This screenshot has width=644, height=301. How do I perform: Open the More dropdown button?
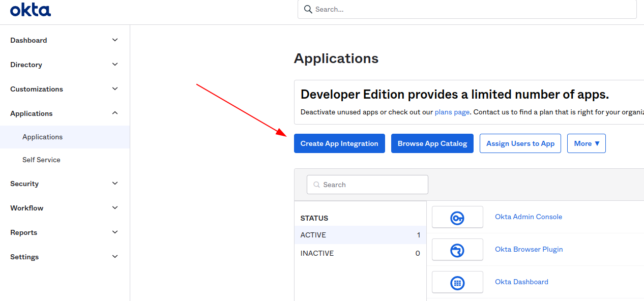tap(587, 143)
